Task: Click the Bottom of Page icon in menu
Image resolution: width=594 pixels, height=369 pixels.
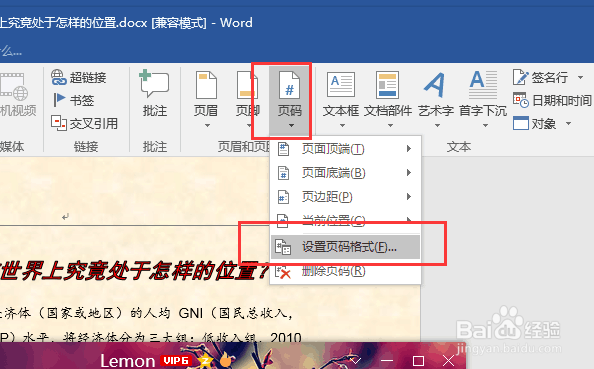Action: pos(283,173)
